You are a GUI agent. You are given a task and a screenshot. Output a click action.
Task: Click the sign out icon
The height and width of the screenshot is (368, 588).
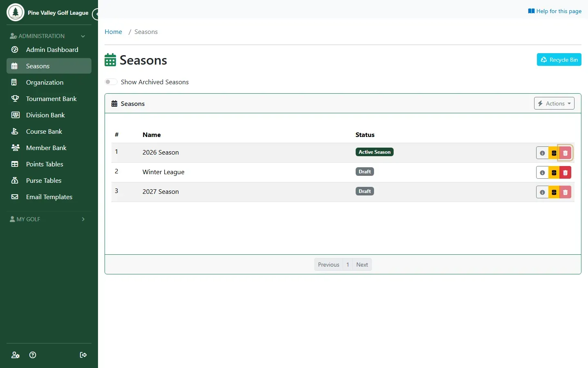pos(83,355)
